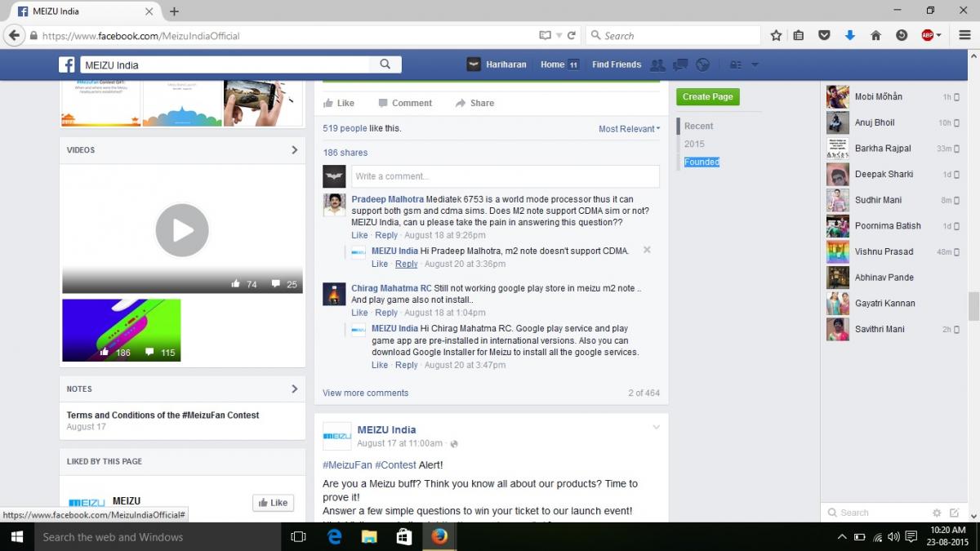
Task: Open the Messages icon in header
Action: (679, 65)
